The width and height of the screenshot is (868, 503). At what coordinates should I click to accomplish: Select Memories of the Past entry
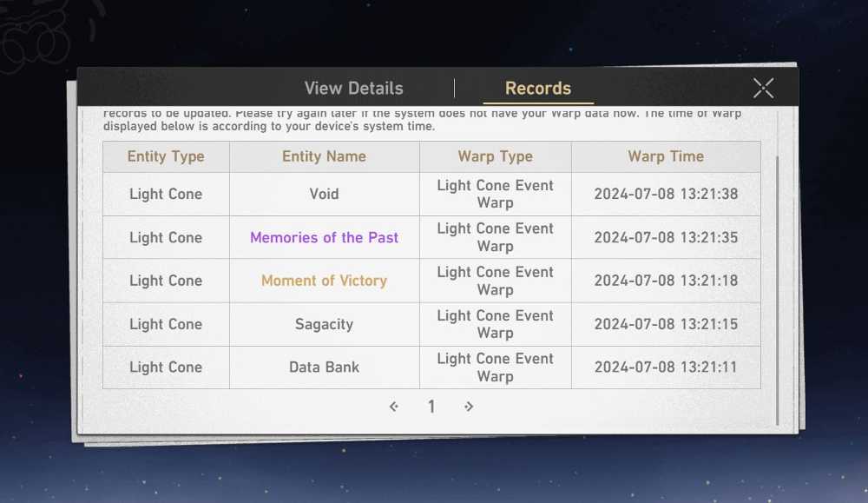pos(324,238)
